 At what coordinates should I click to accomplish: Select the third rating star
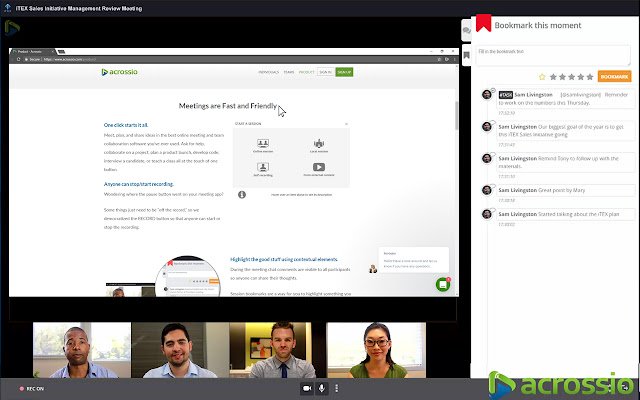[x=562, y=77]
